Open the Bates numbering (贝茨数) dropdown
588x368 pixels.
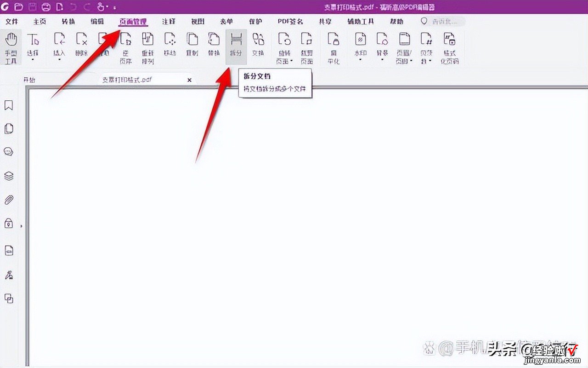click(430, 61)
